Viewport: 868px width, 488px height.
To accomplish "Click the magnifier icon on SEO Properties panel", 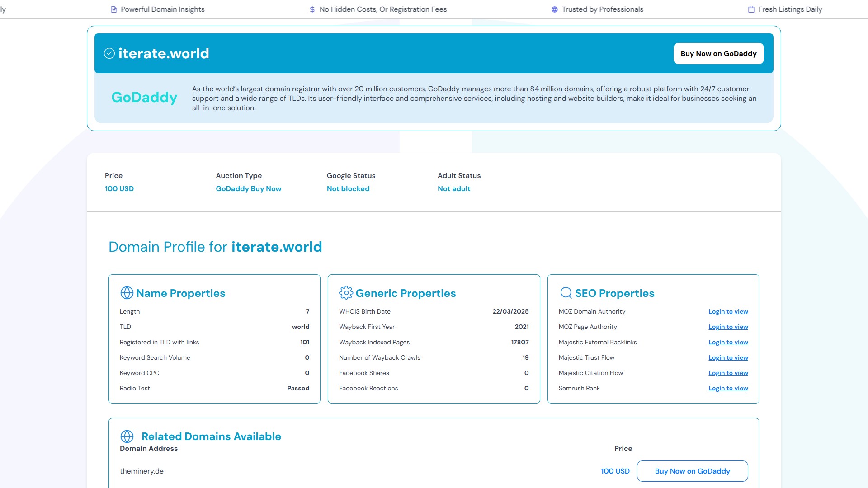I will point(566,293).
